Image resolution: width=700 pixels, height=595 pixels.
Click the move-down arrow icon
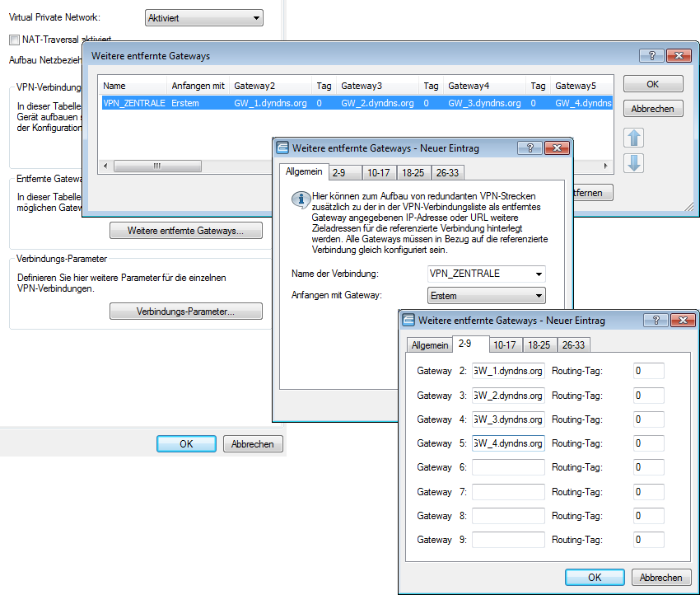click(633, 163)
